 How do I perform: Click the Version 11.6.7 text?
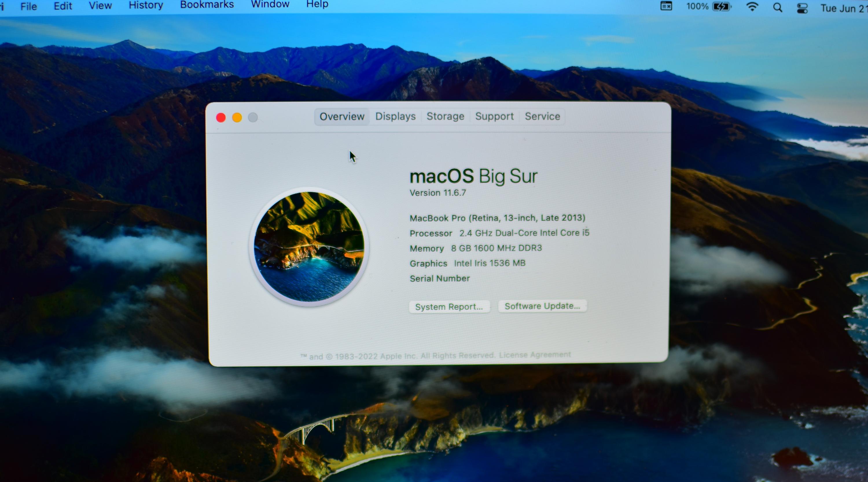[438, 193]
